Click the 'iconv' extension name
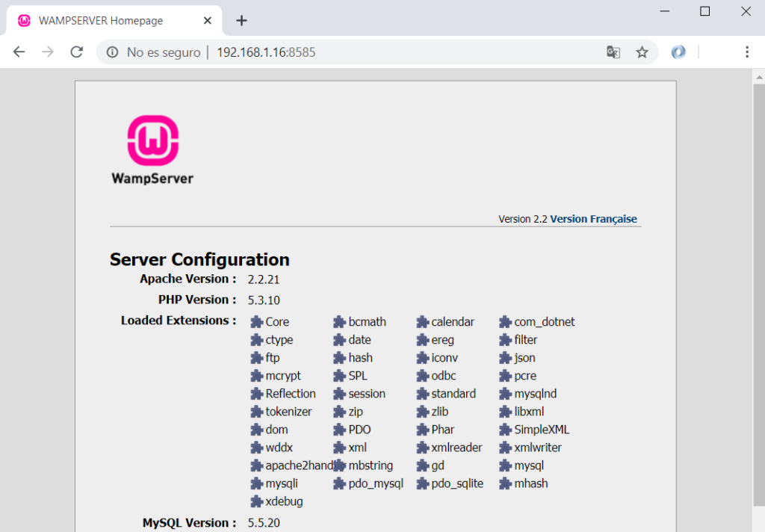This screenshot has height=532, width=765. [445, 358]
